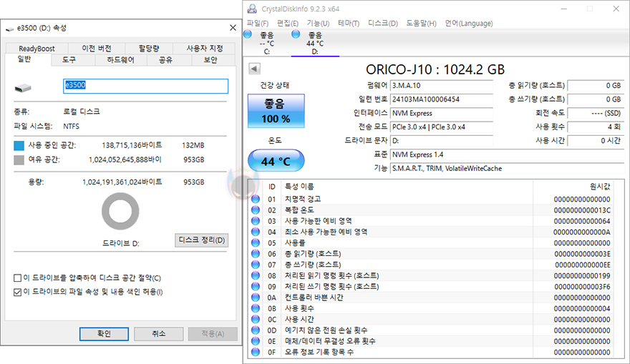
Task: Click status icon of attribute 0B 사용 횟수
Action: click(x=255, y=308)
